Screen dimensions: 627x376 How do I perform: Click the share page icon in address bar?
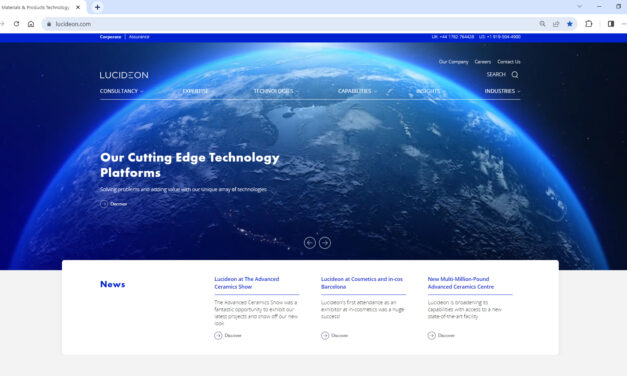pos(556,24)
